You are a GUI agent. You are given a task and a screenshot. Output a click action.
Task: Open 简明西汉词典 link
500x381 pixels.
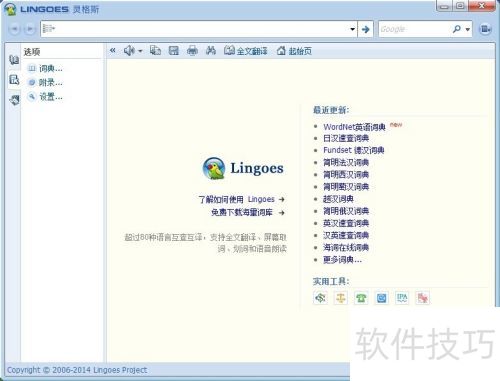click(x=346, y=175)
